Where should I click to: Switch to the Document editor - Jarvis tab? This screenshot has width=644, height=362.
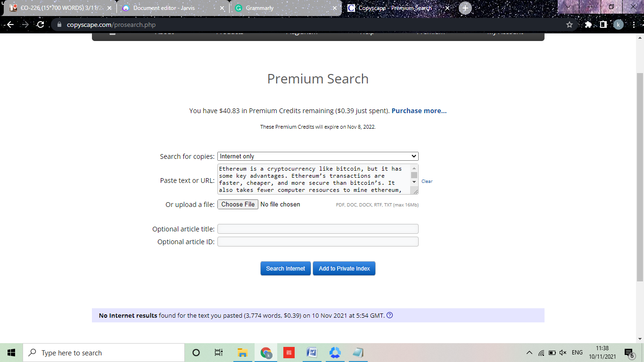coord(173,8)
